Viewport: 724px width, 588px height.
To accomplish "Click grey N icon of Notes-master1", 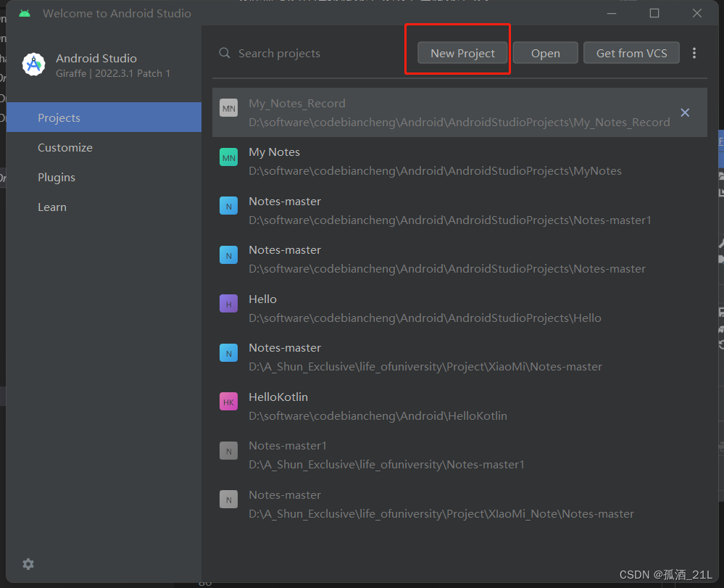I will [x=228, y=451].
